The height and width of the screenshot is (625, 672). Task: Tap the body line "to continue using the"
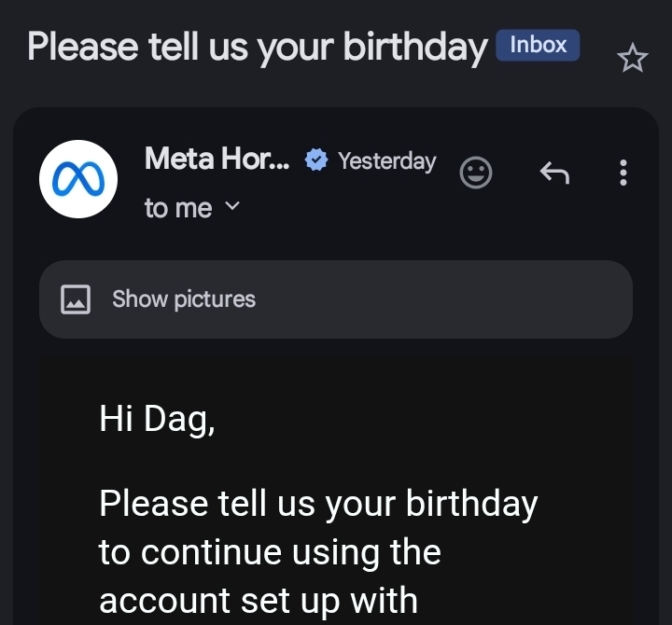point(269,552)
